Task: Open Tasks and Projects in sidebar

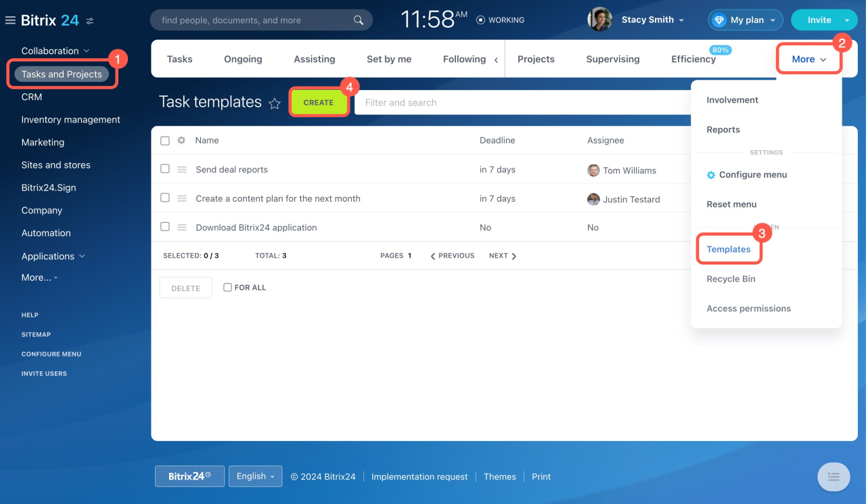Action: (x=62, y=74)
